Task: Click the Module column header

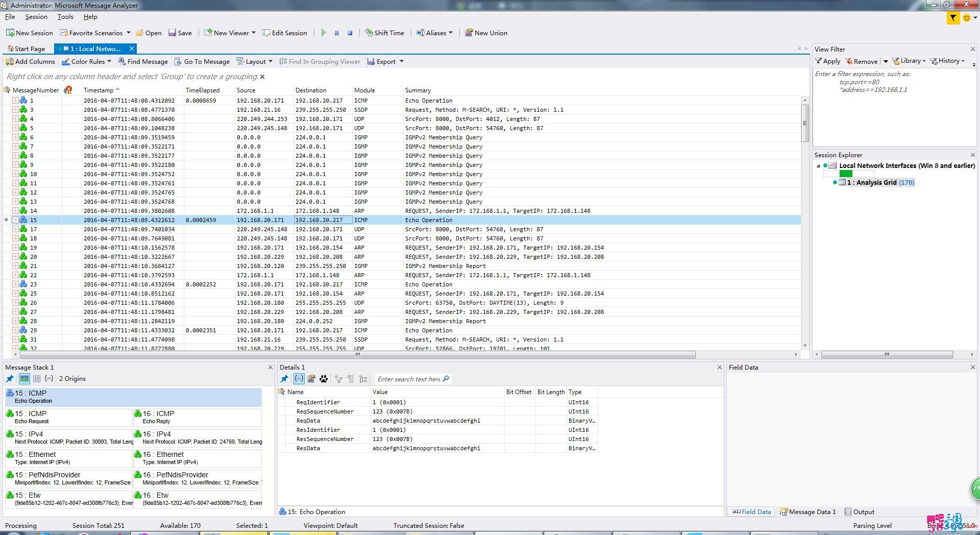Action: [x=377, y=90]
